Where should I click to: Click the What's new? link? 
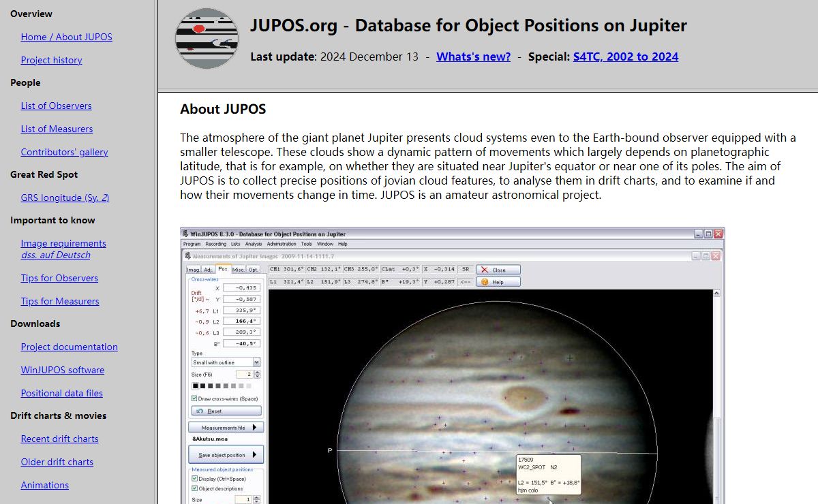[x=473, y=57]
